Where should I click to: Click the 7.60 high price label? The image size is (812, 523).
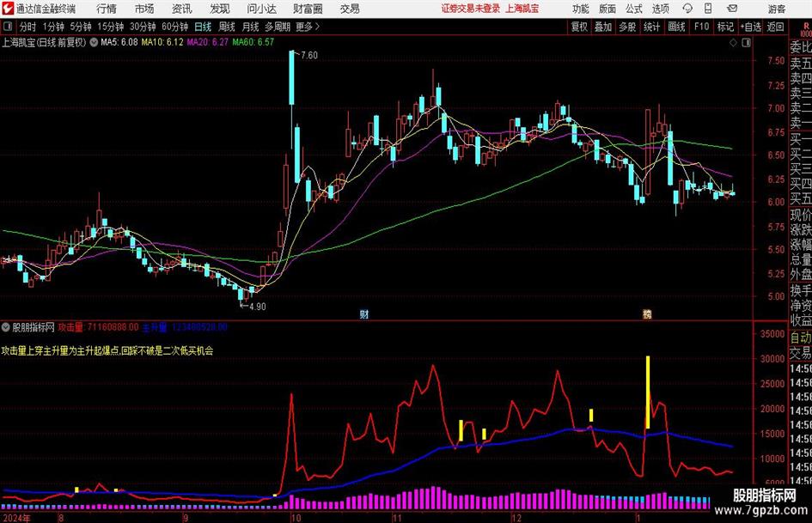(x=309, y=55)
